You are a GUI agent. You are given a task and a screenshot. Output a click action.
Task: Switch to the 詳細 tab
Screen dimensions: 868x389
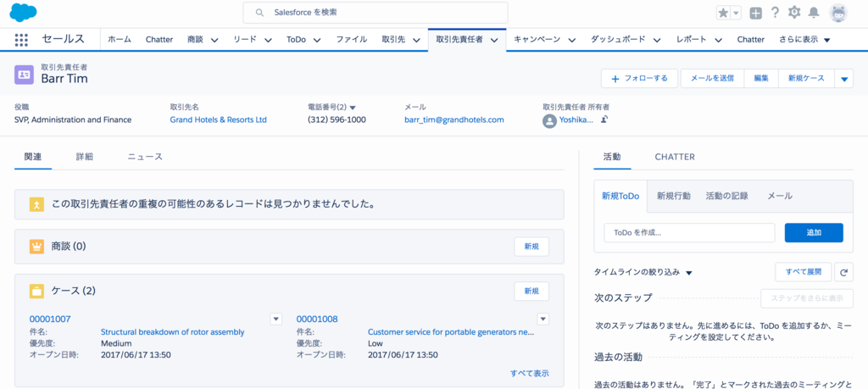point(85,157)
